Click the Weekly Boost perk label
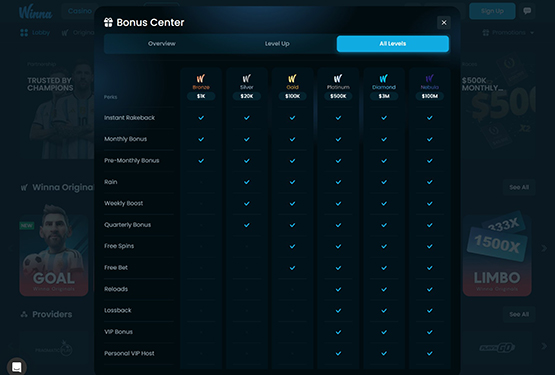 click(124, 203)
